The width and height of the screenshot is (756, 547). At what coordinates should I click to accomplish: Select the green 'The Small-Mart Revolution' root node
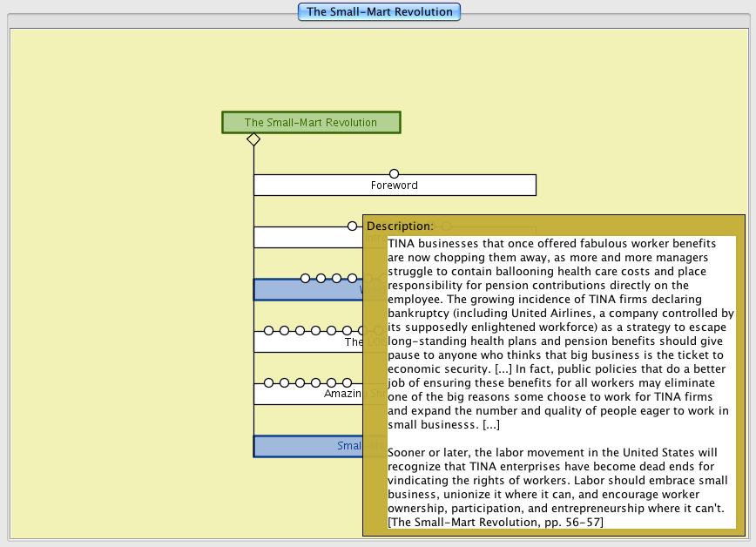pos(311,123)
